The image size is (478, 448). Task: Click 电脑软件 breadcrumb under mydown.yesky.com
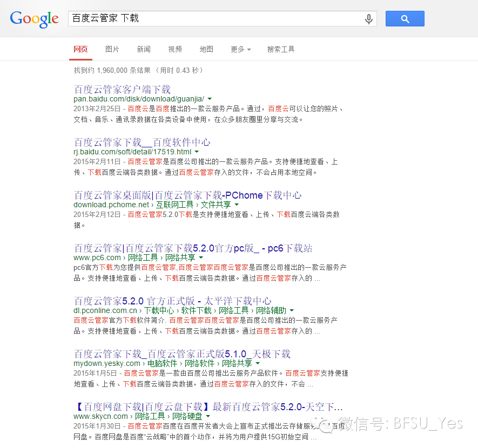(x=162, y=363)
